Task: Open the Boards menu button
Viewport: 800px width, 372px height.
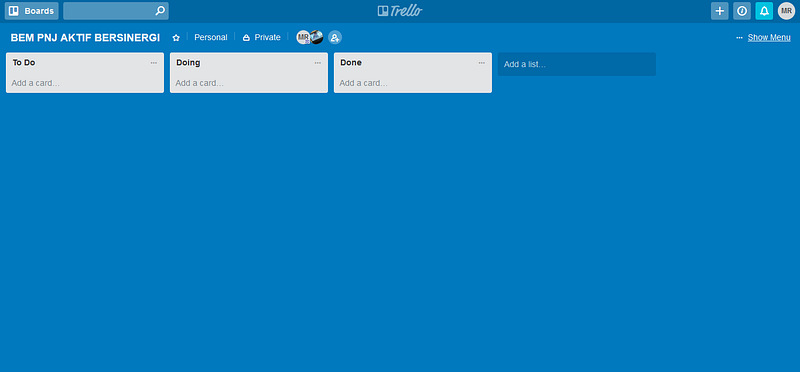Action: tap(32, 11)
